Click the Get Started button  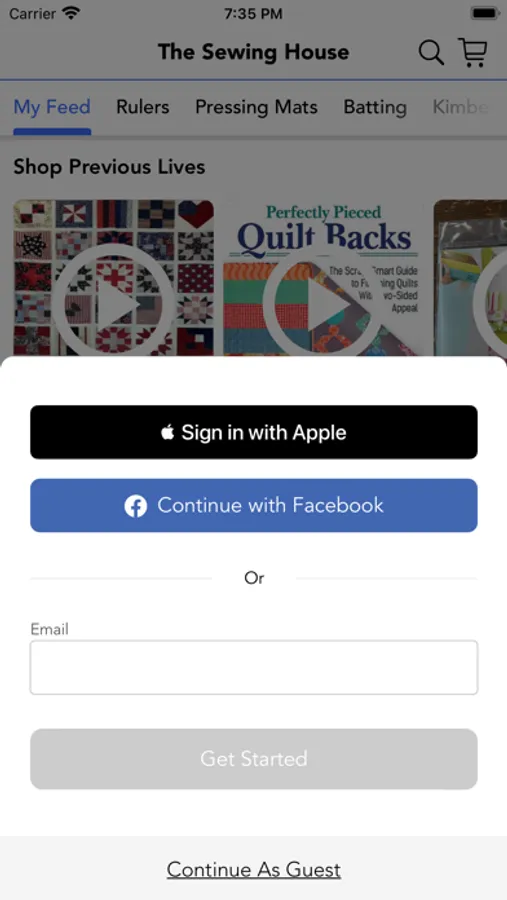(254, 759)
